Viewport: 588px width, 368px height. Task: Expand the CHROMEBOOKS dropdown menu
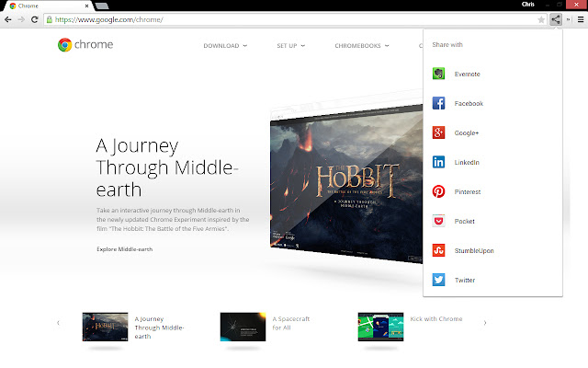(362, 46)
